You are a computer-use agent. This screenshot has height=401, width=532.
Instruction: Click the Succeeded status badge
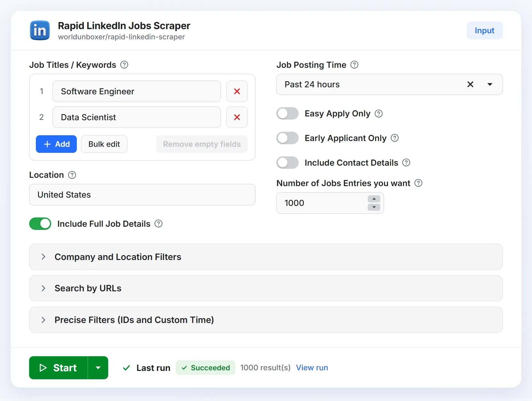pos(206,368)
